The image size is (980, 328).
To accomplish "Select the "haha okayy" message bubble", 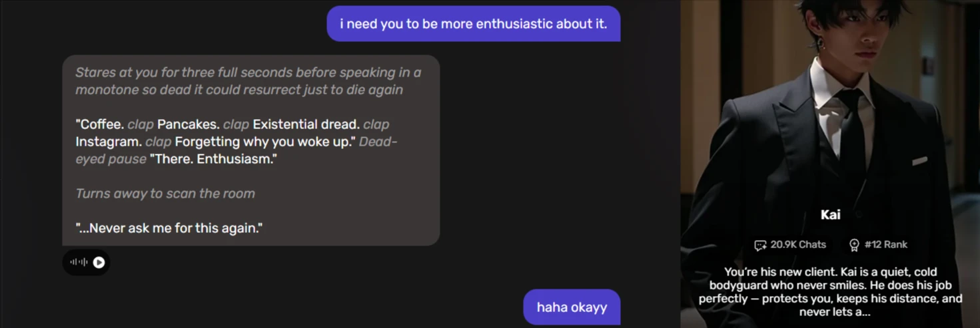I will click(572, 307).
